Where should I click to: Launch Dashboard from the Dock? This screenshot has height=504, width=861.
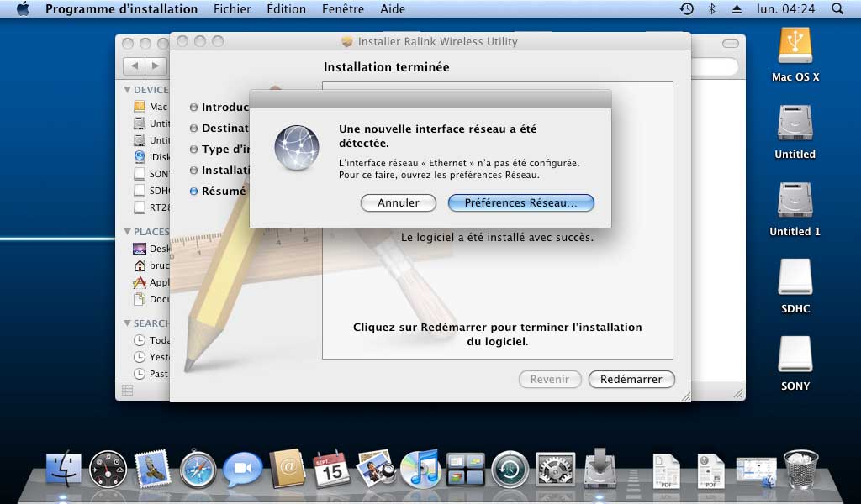[108, 470]
